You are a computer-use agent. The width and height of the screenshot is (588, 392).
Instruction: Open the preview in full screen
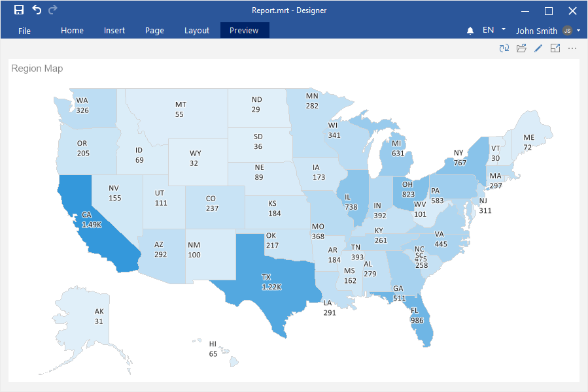[555, 48]
